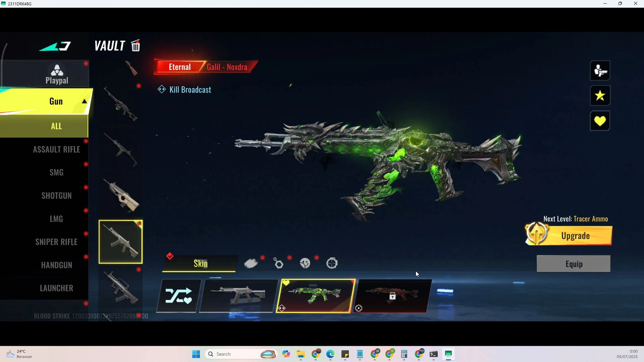
Task: Select the default Galil skin thumbnail
Action: (238, 296)
